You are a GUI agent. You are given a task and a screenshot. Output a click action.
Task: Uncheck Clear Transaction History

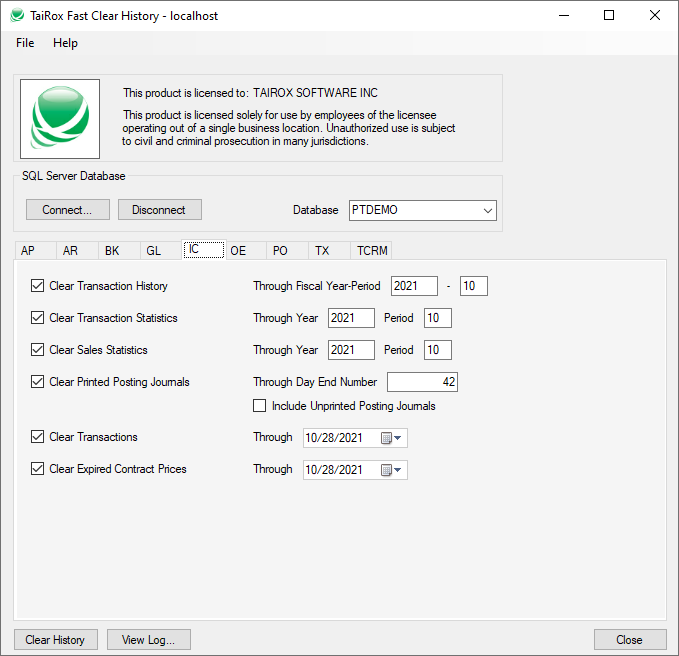tap(37, 286)
